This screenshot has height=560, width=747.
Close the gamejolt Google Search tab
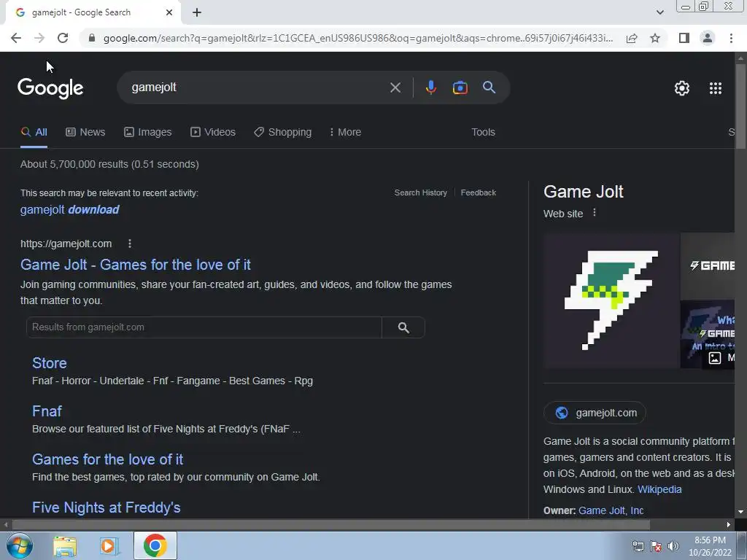click(169, 12)
